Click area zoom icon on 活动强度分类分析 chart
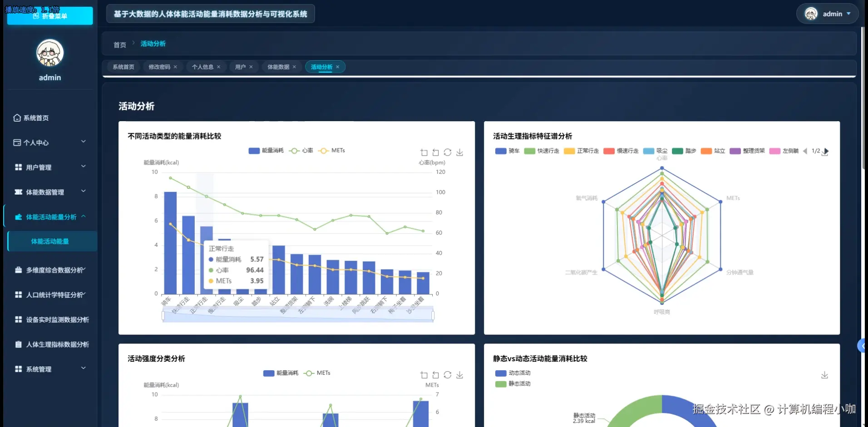This screenshot has height=427, width=868. tap(424, 375)
